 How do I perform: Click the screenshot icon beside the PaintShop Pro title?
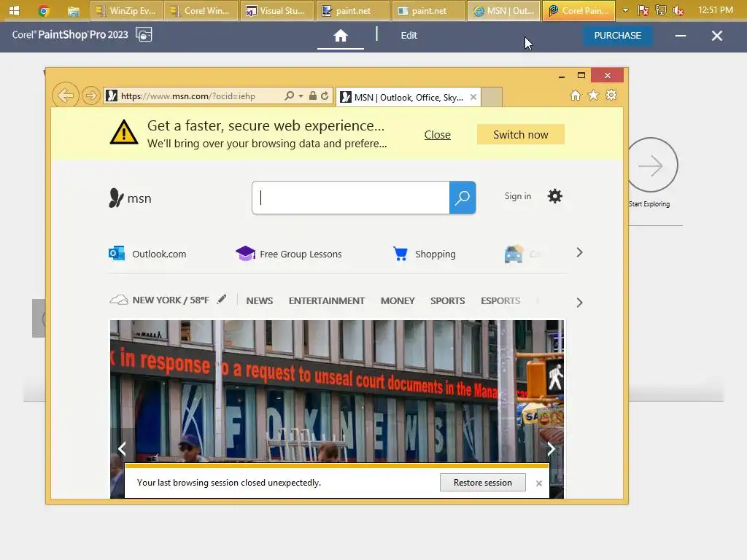click(x=144, y=35)
